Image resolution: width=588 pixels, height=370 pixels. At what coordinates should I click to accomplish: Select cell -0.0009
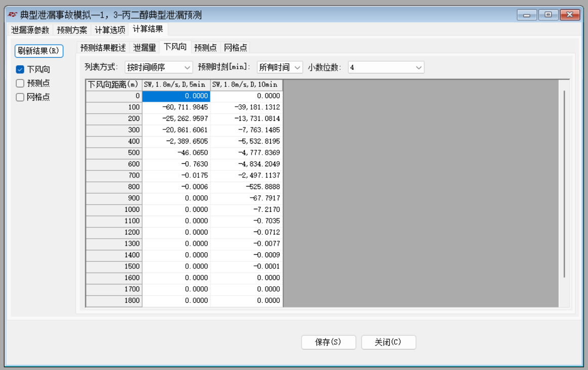246,255
